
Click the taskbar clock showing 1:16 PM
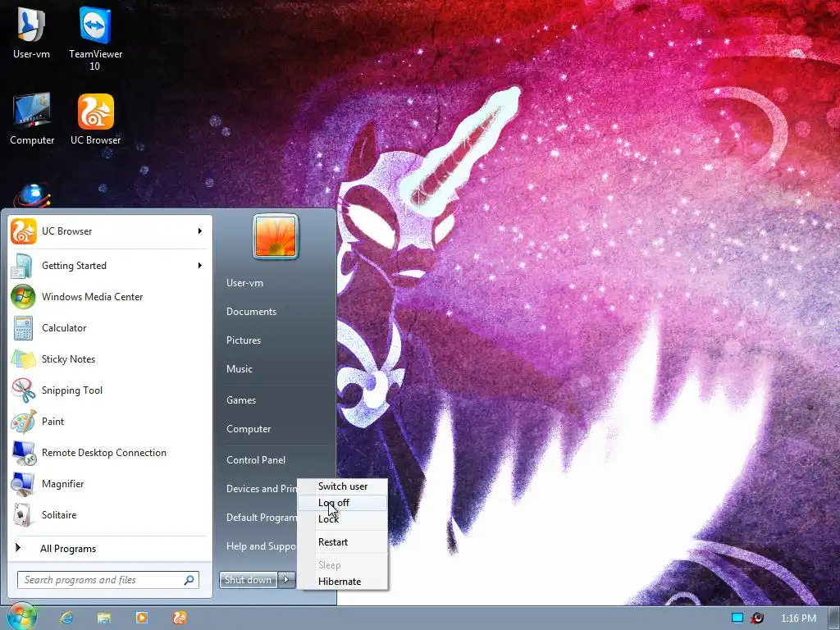pos(798,619)
